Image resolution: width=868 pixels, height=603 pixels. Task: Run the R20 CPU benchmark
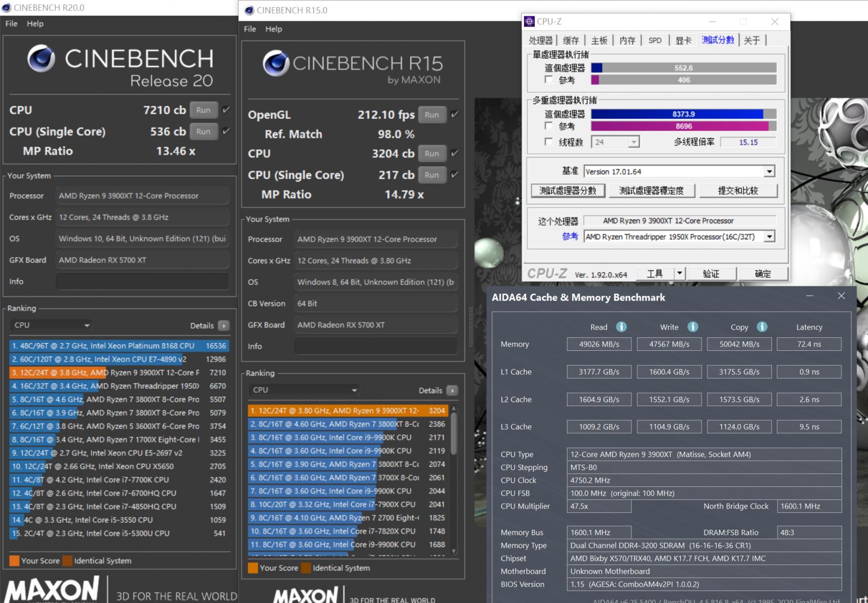(x=203, y=110)
